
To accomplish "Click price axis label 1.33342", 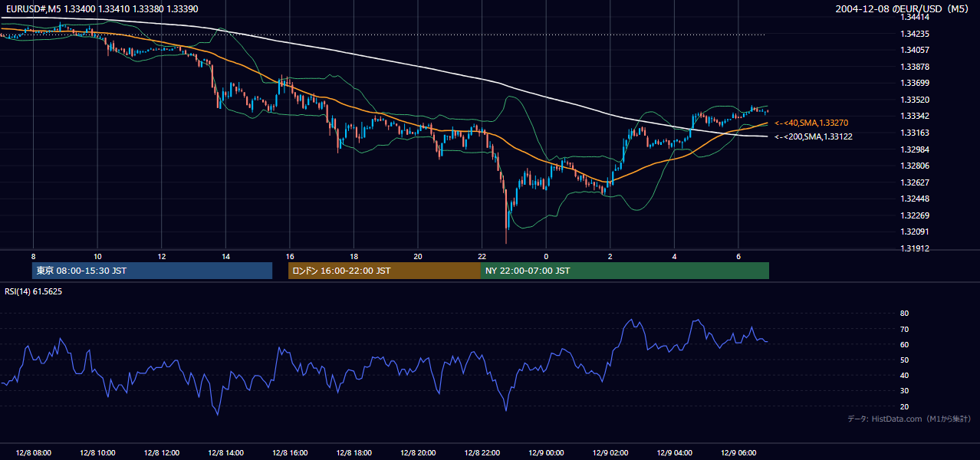I will (x=916, y=116).
